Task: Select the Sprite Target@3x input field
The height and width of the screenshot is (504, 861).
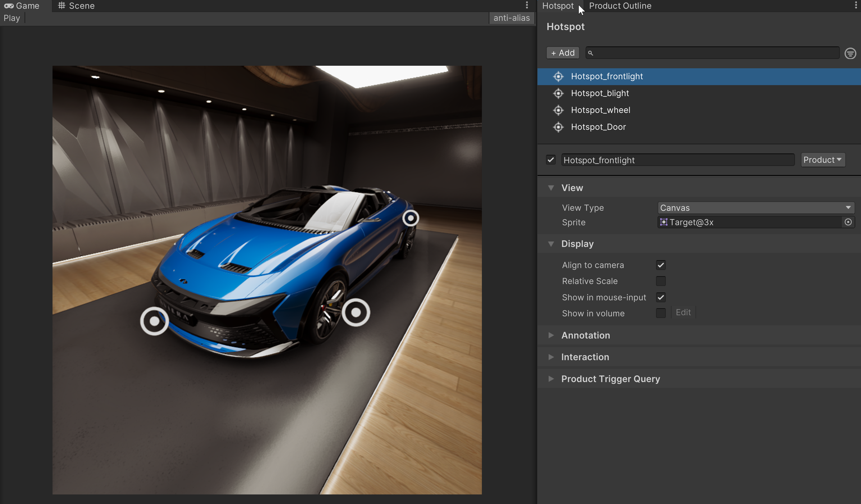Action: tap(755, 222)
